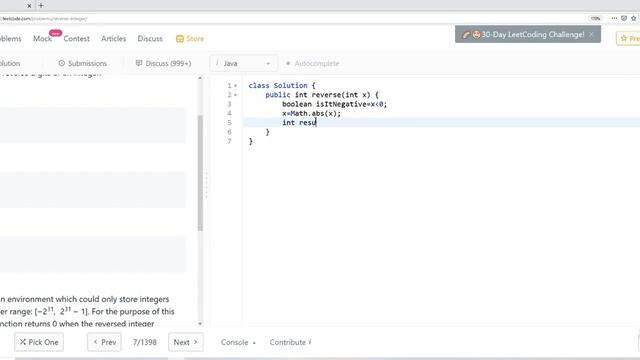
Task: Click the problem description scrollbar
Action: [200, 173]
